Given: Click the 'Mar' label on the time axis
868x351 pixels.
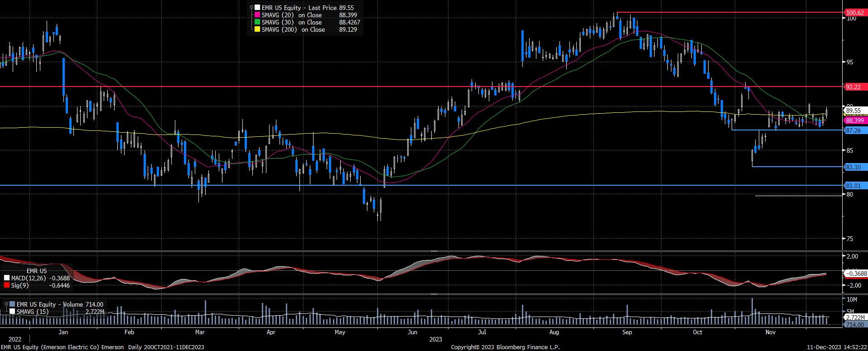Looking at the screenshot, I should (200, 332).
